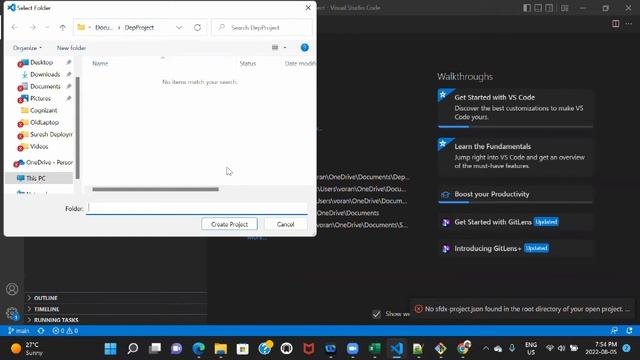Select OneDrive - Personal in navigation pane
Image resolution: width=640 pixels, height=360 pixels.
(x=49, y=162)
